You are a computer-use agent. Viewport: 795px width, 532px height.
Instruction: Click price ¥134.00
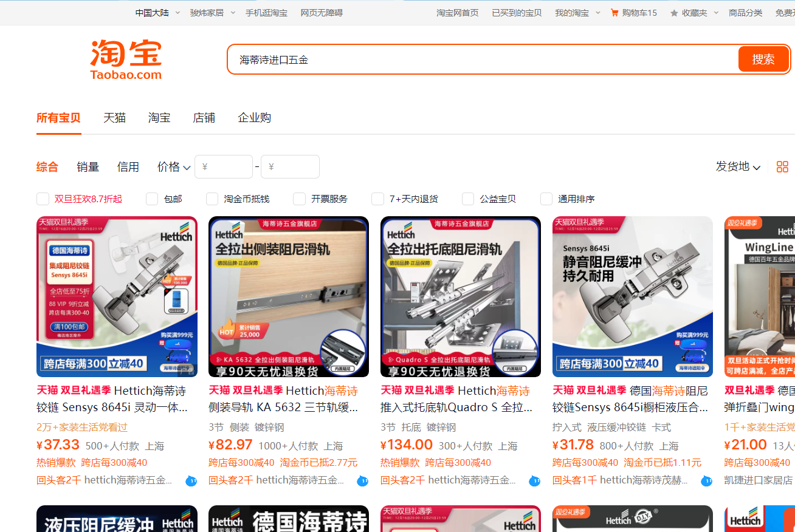407,445
